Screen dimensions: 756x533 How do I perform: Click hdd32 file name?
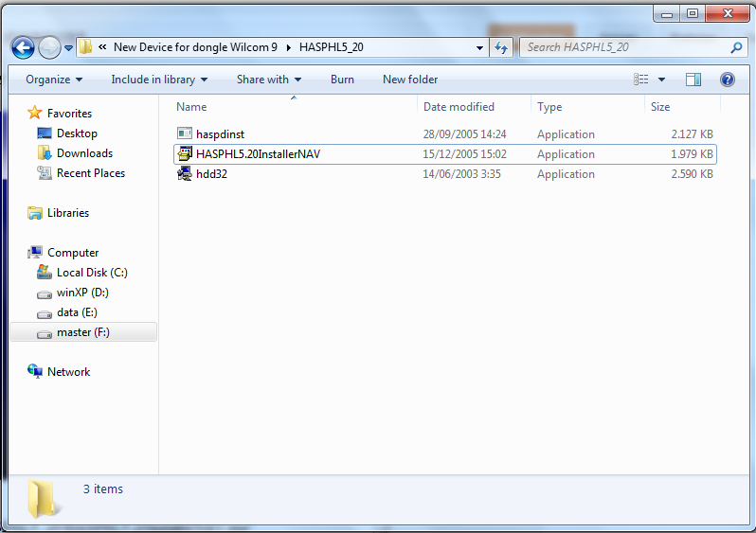tap(211, 174)
